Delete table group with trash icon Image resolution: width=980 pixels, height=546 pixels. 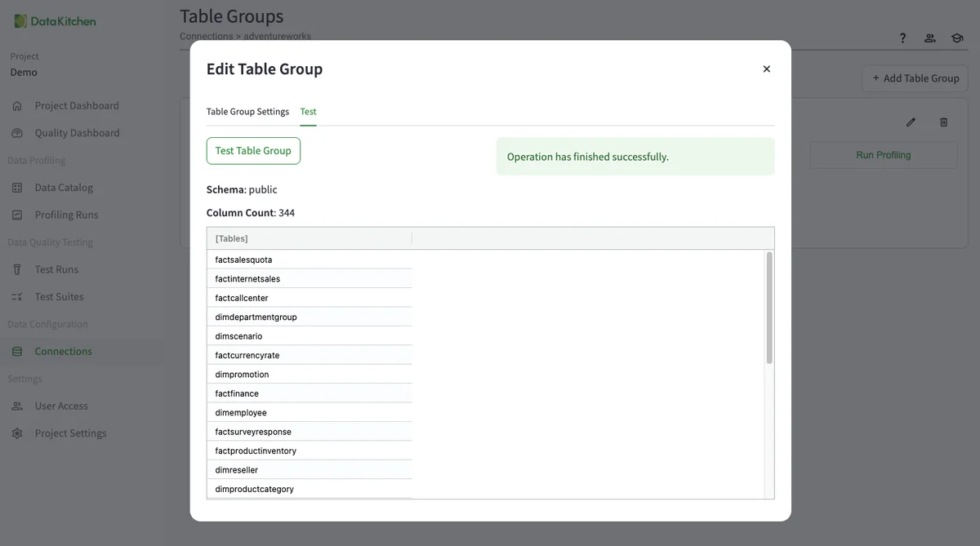pyautogui.click(x=943, y=122)
